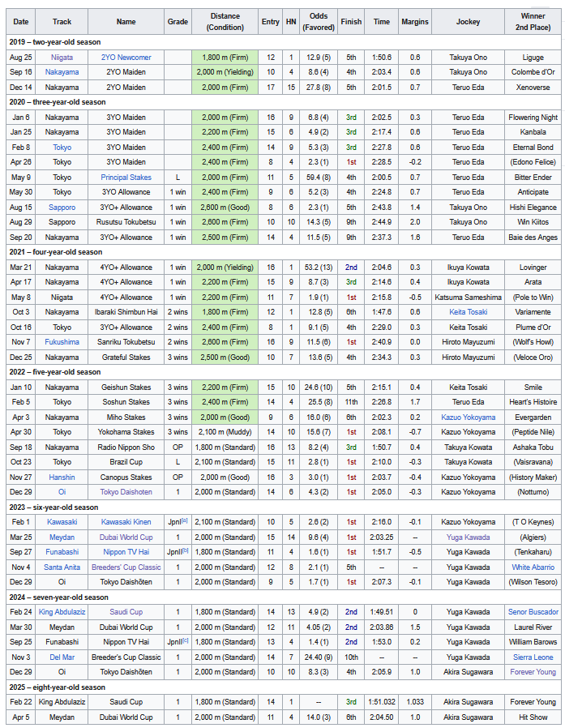Open the Meydan link in Mar 25 row
565x728 pixels.
(x=62, y=537)
